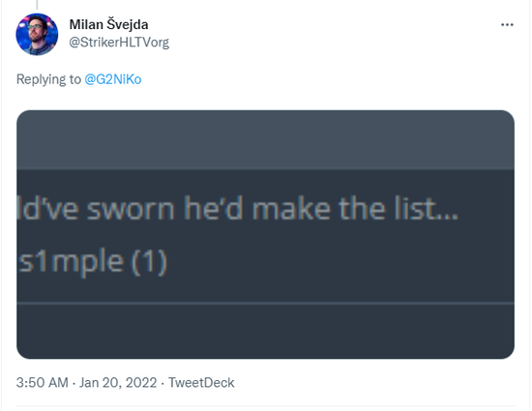The width and height of the screenshot is (532, 411).
Task: Open the three-dot more options menu
Action: click(x=507, y=25)
